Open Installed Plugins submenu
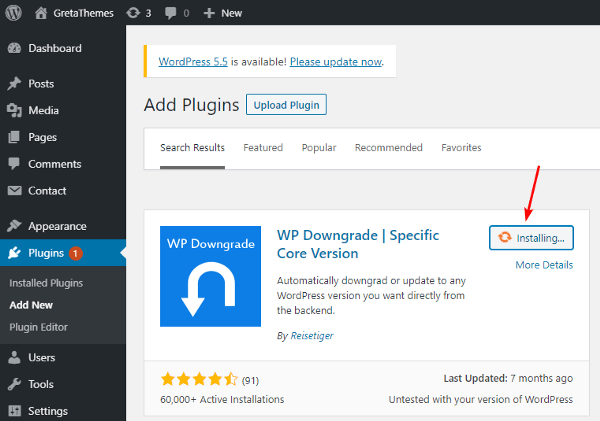 pos(46,283)
